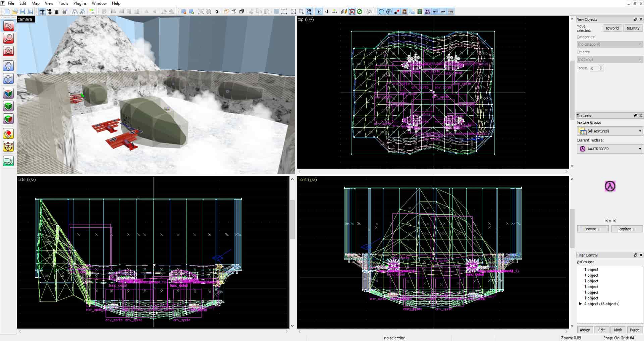Choose the Camera tool
644x341 pixels.
[8, 51]
